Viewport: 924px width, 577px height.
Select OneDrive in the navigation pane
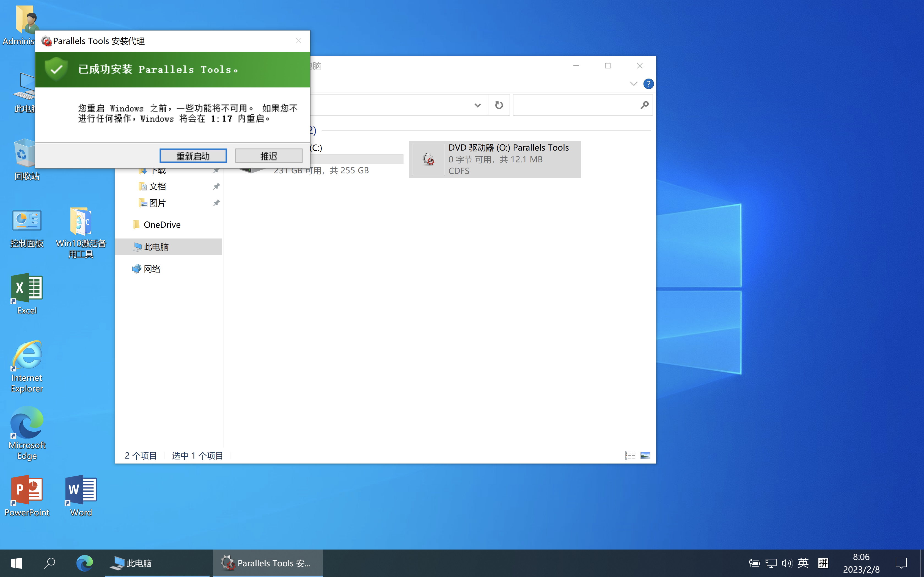point(162,225)
